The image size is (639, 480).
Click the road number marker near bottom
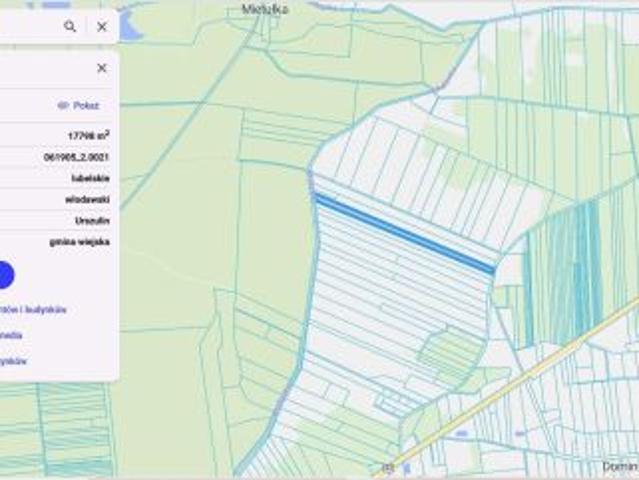(389, 468)
